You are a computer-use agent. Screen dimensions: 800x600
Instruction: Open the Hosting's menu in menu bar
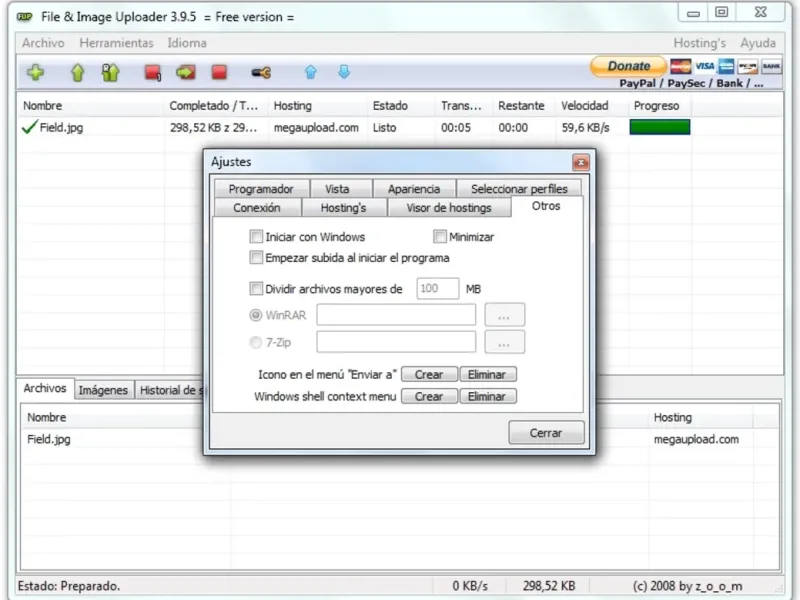click(x=699, y=43)
